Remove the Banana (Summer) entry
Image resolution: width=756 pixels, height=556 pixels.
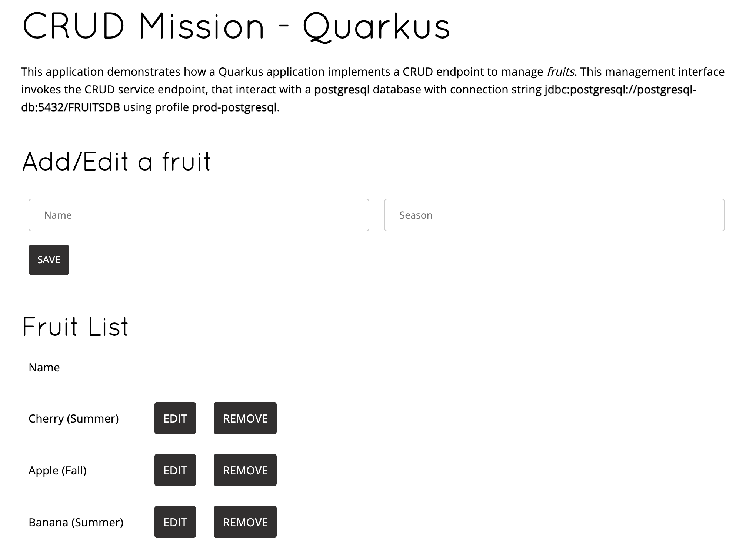coord(245,522)
